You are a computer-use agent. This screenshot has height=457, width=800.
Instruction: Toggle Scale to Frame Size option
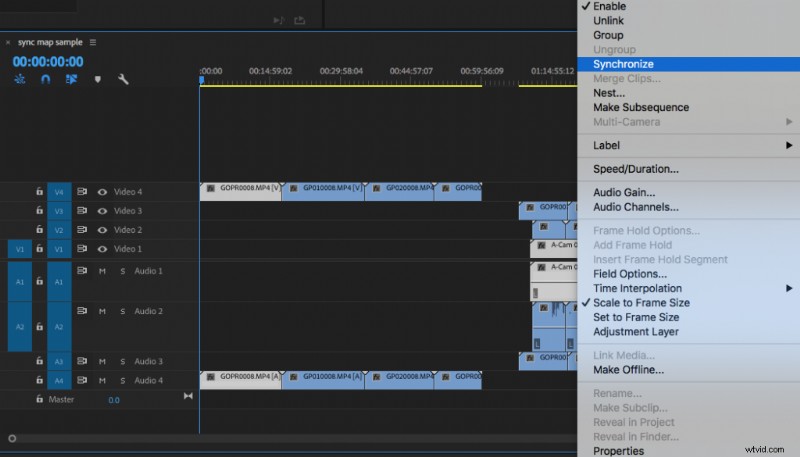pyautogui.click(x=641, y=303)
